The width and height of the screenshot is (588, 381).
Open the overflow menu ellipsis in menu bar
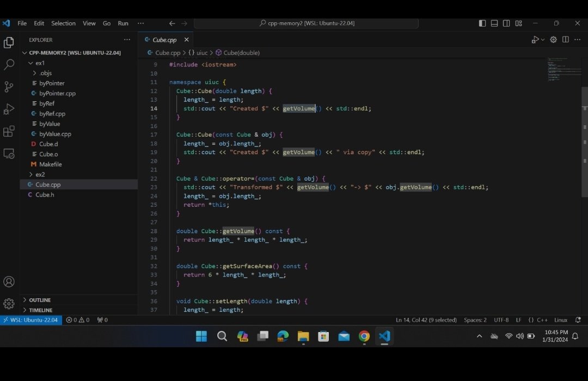pyautogui.click(x=140, y=23)
